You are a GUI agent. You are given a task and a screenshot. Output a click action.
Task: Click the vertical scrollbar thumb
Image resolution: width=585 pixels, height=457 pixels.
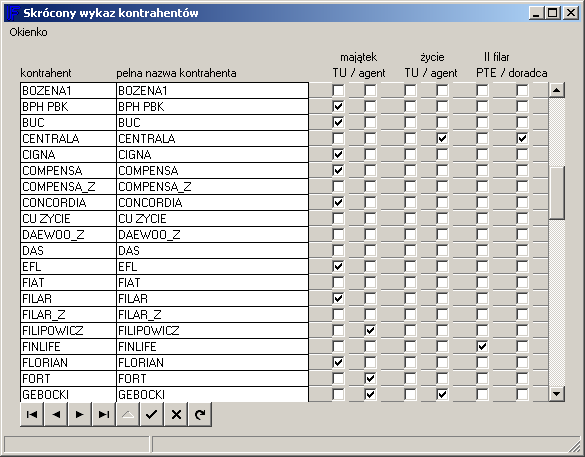tap(557, 193)
